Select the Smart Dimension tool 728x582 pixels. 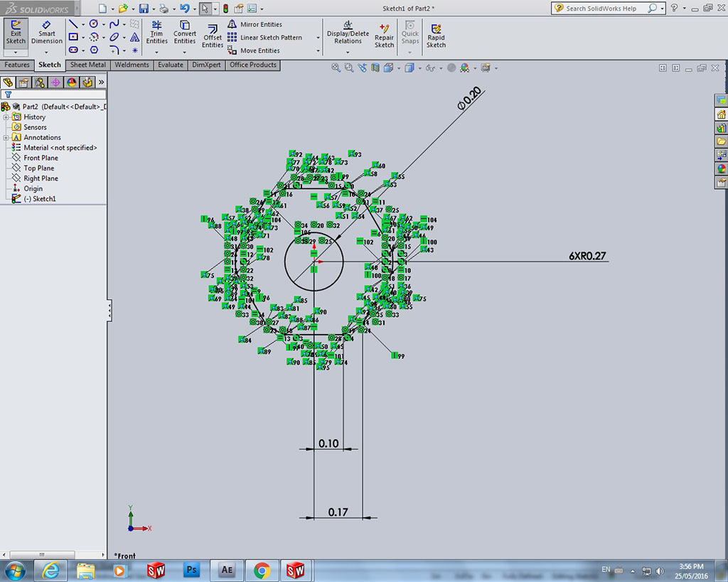click(x=47, y=33)
